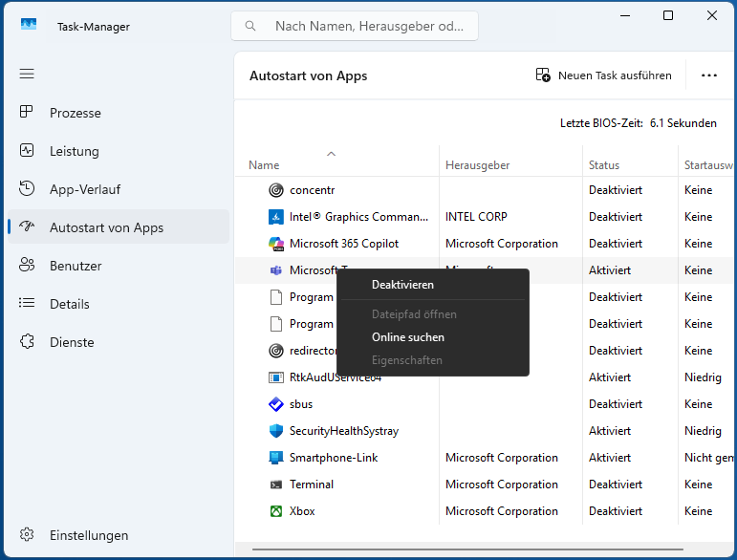
Task: Click Letzte BIOS-Zeit 6.1 Sekunden text
Action: (x=638, y=123)
